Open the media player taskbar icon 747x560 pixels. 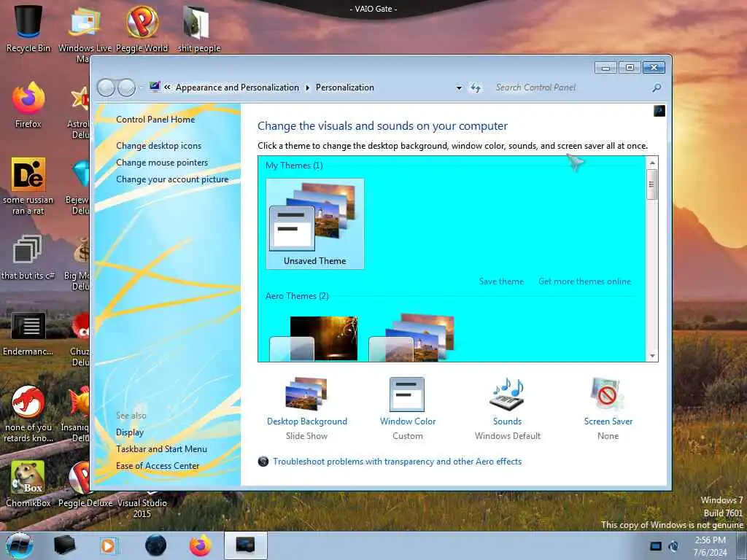click(109, 545)
